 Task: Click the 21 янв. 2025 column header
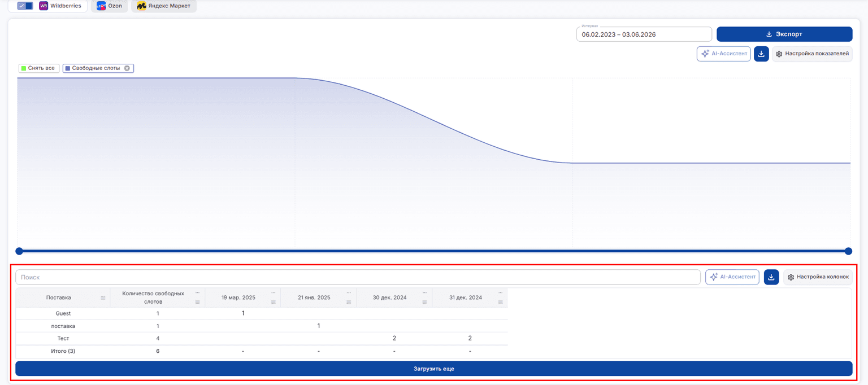[314, 297]
